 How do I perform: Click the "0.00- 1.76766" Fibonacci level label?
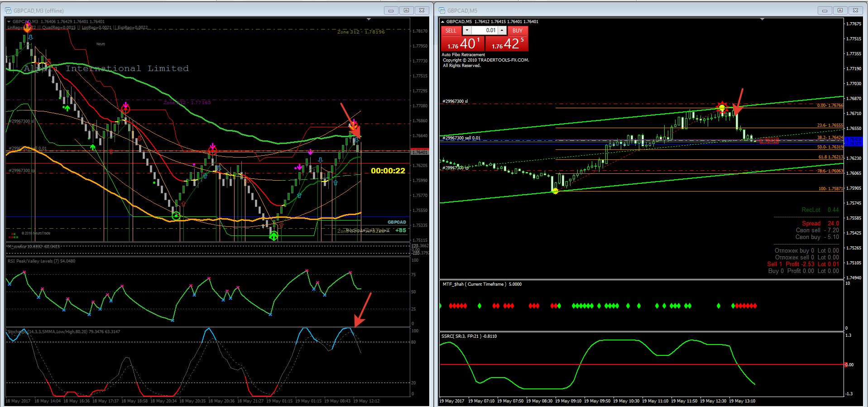[x=830, y=105]
